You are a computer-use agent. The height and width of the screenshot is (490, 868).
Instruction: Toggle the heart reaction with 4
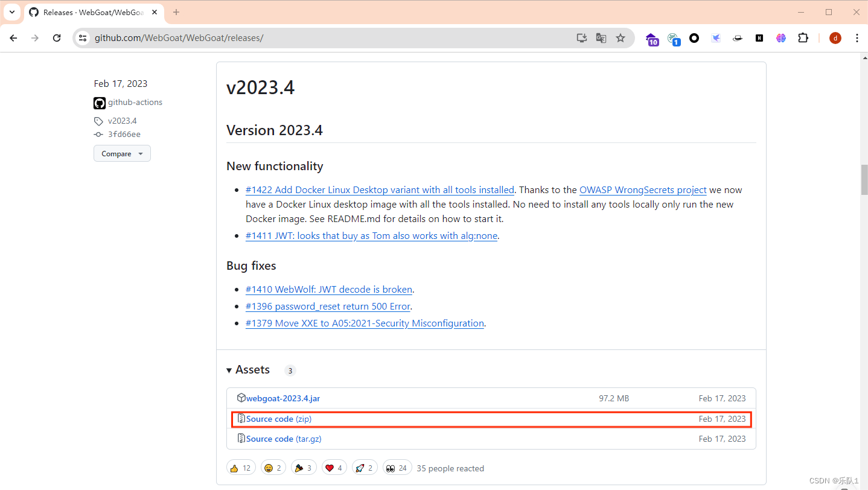tap(334, 468)
